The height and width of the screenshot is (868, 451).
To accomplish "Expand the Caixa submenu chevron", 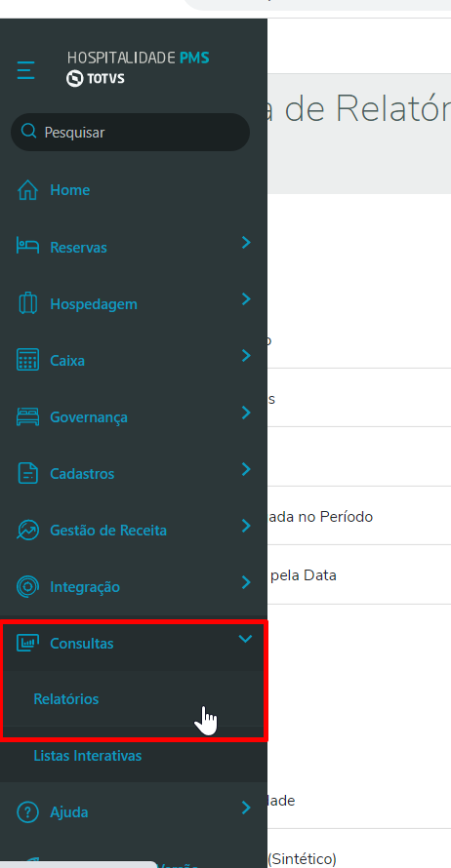I will (246, 356).
